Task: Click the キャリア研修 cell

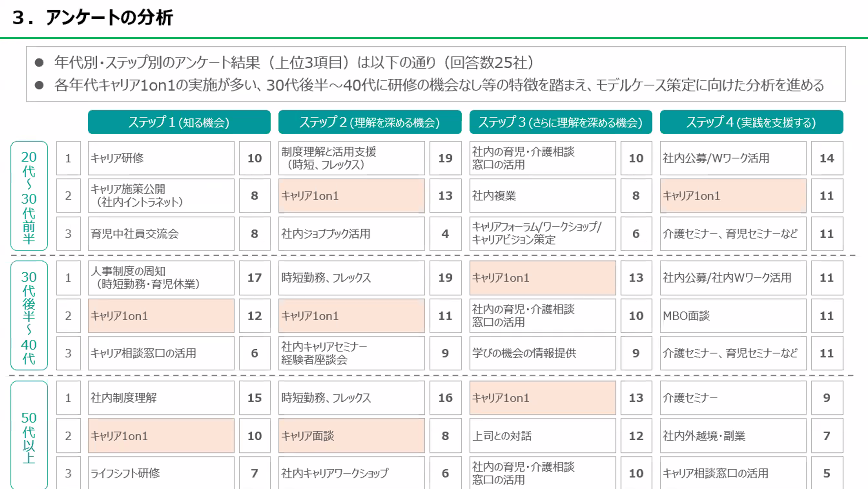Action: pos(161,158)
